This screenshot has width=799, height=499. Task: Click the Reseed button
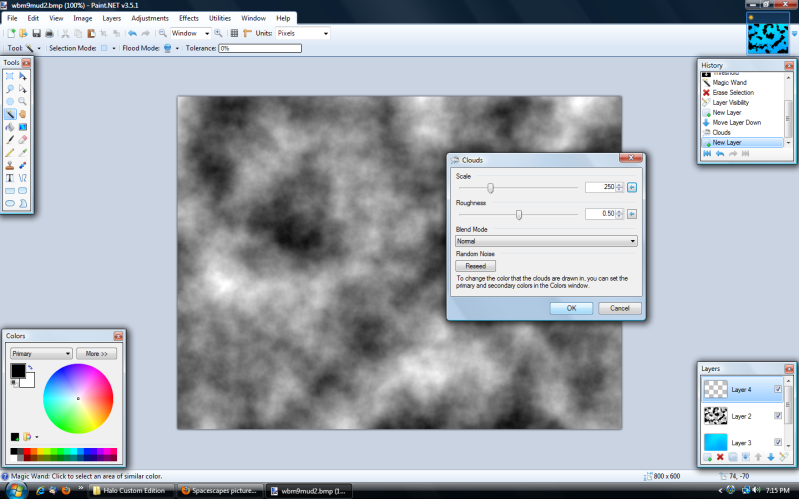475,266
